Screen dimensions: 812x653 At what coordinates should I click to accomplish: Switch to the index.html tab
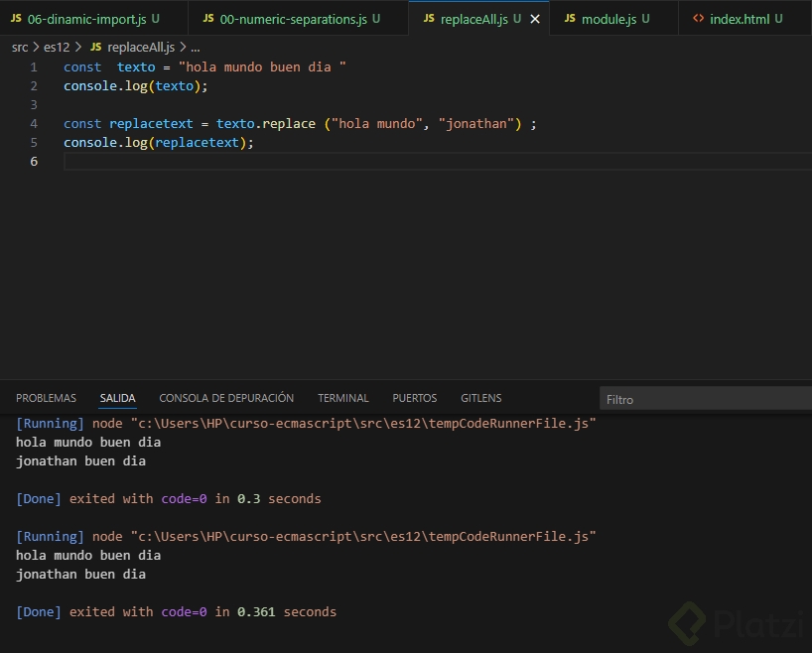[739, 19]
